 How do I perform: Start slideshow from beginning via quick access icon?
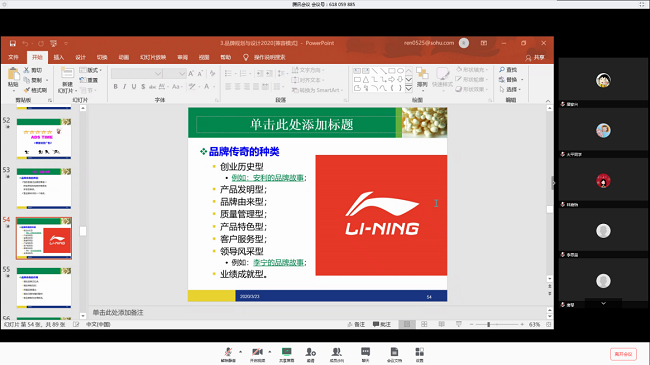tap(53, 43)
